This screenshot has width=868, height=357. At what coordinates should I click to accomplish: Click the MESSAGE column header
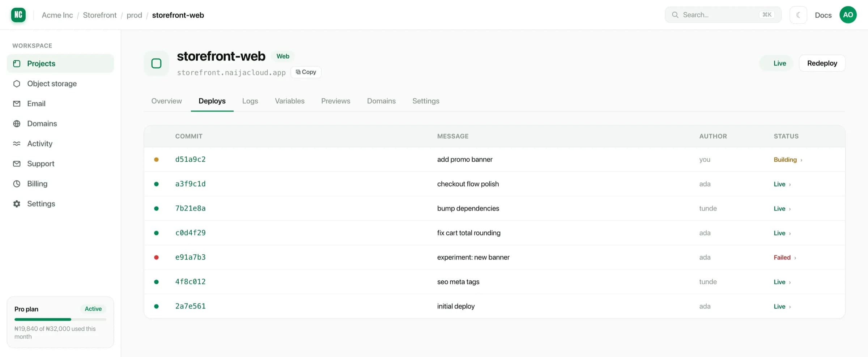tap(453, 136)
